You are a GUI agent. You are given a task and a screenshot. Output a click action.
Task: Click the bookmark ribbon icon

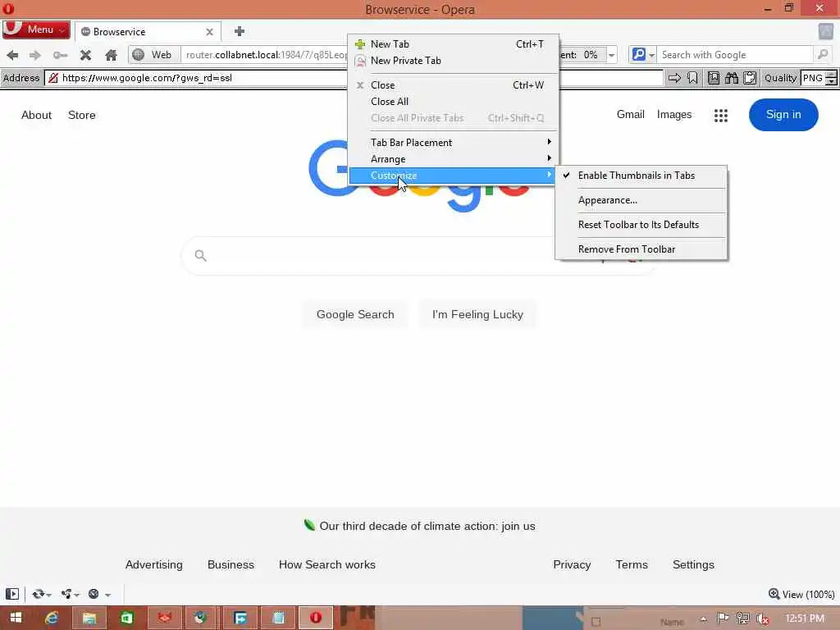click(692, 78)
